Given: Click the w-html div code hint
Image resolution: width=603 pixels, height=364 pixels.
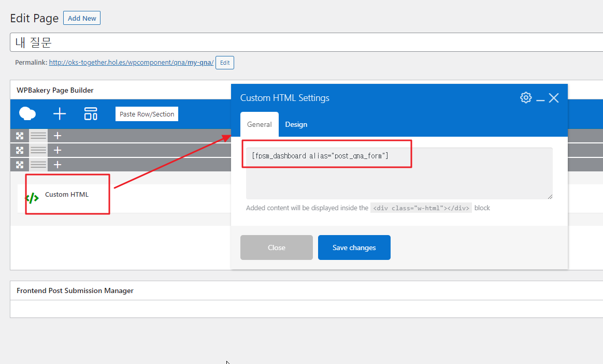Looking at the screenshot, I should pos(421,208).
